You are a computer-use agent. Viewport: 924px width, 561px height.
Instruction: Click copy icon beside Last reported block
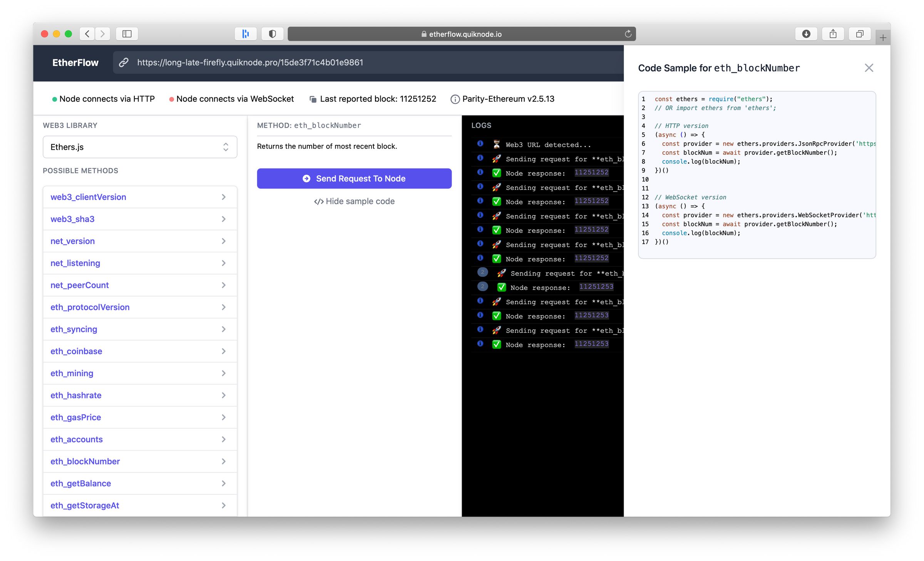(x=313, y=99)
